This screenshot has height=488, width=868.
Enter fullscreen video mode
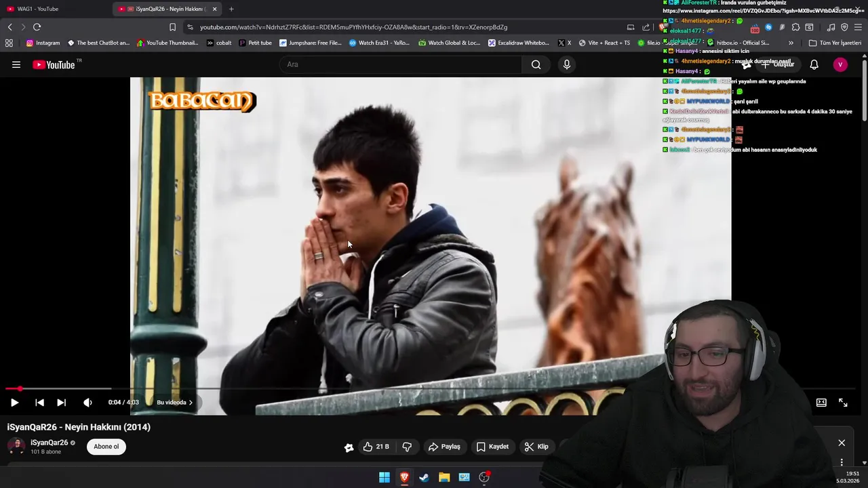click(843, 403)
